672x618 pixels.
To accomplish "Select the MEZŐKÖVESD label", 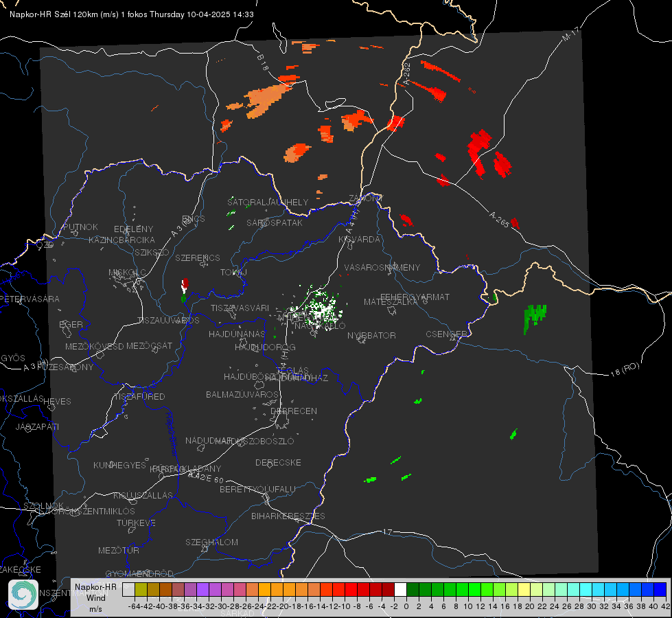I will coord(94,346).
